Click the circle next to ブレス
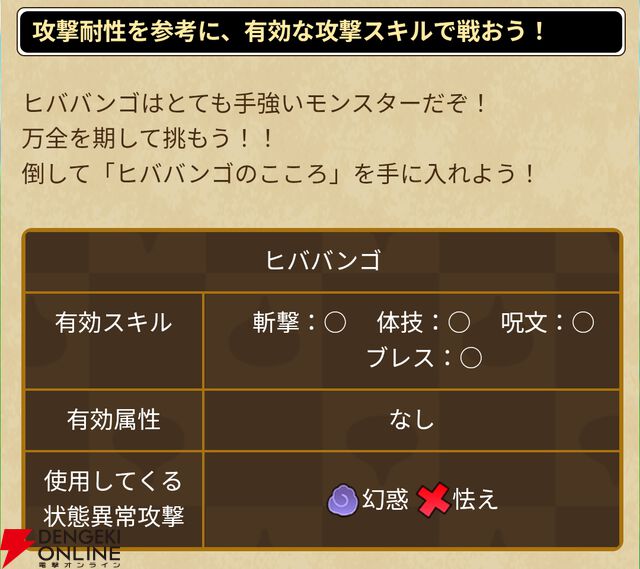Viewport: 640px width, 569px height. 471,357
